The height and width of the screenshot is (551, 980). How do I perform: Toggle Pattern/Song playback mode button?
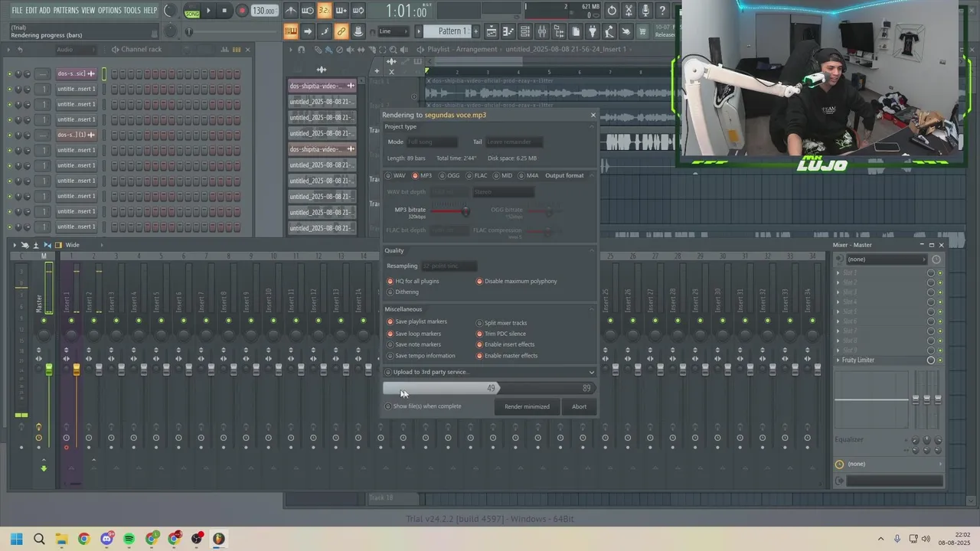pyautogui.click(x=192, y=11)
